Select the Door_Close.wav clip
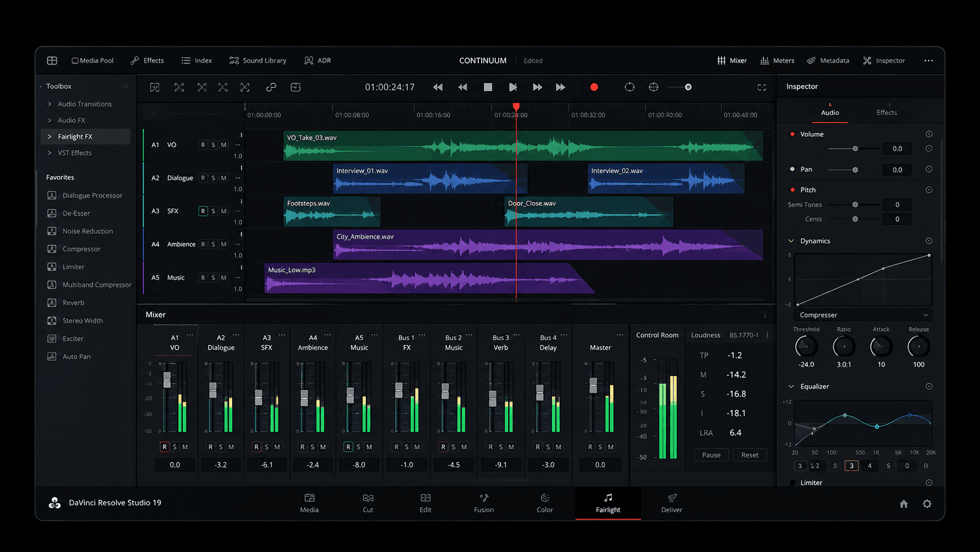The width and height of the screenshot is (980, 552). point(589,212)
